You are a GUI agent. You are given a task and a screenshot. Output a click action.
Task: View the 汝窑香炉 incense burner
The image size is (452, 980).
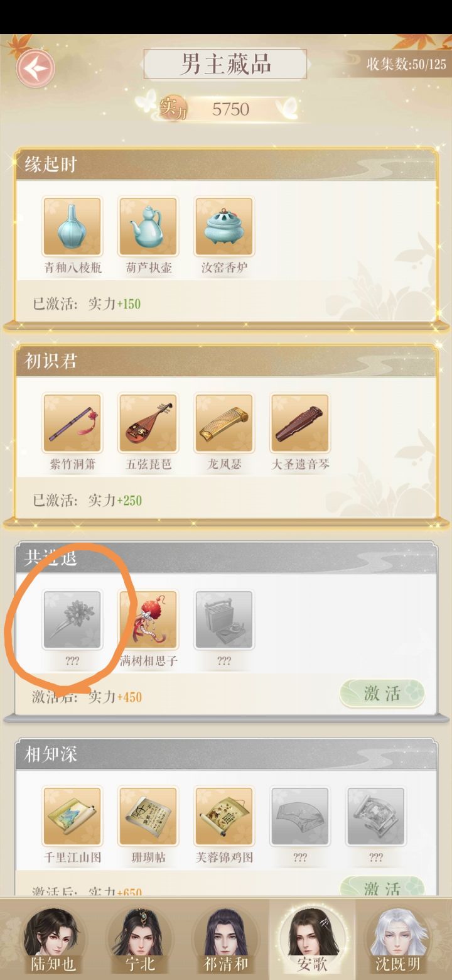tap(224, 226)
